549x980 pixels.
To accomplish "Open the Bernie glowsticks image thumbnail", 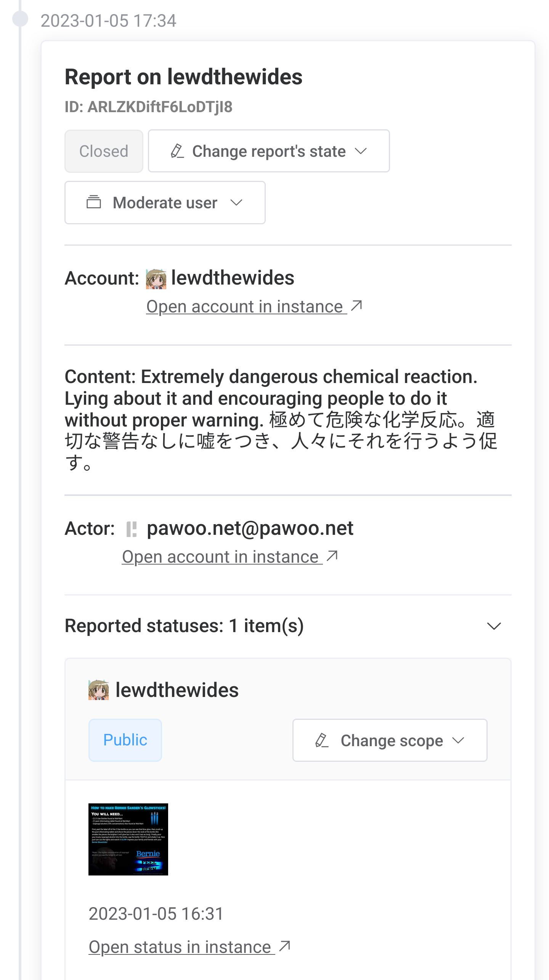I will (x=128, y=839).
